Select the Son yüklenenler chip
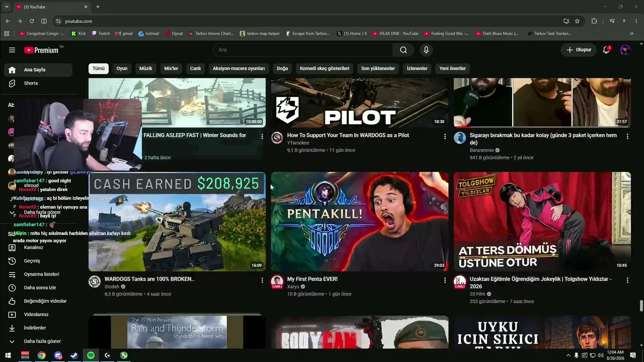 pyautogui.click(x=378, y=68)
